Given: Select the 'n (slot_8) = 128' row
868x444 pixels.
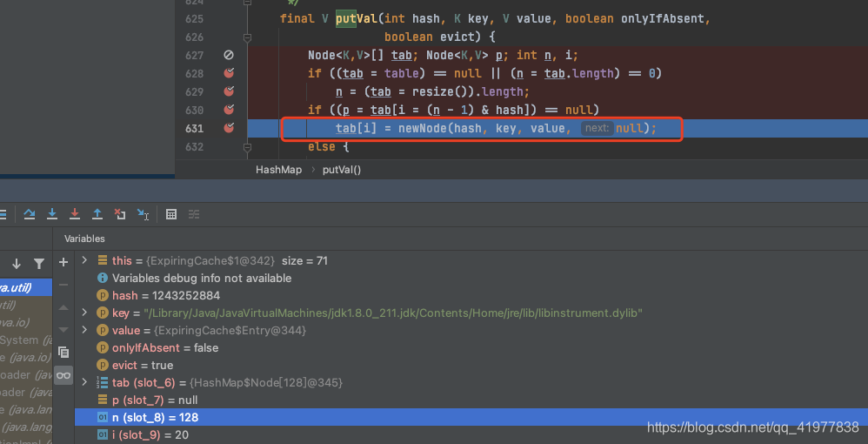Looking at the screenshot, I should point(471,417).
